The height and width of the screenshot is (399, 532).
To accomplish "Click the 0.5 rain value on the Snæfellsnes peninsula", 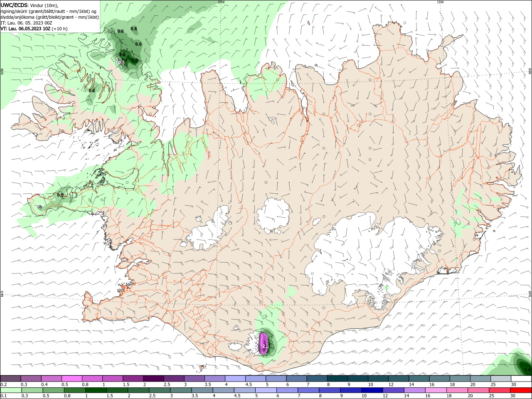I will [x=60, y=195].
